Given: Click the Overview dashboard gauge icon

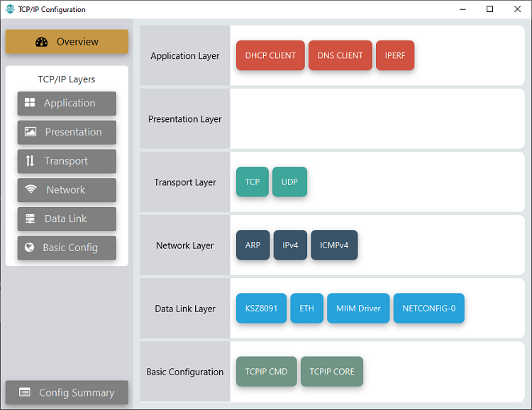Looking at the screenshot, I should (x=42, y=42).
